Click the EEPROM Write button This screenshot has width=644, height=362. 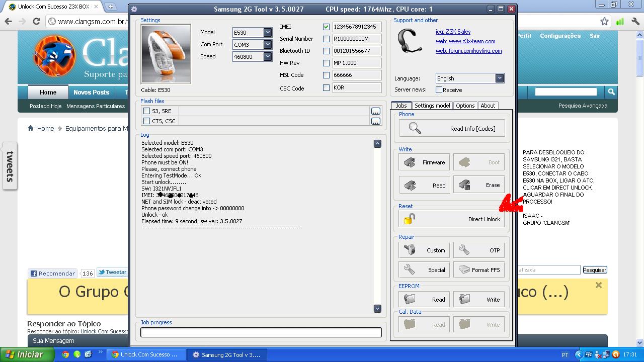click(x=479, y=299)
